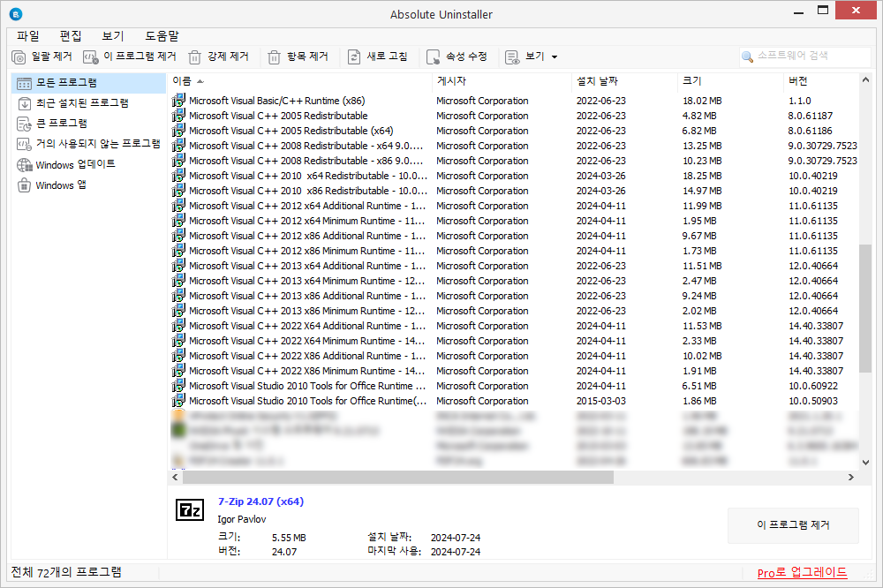This screenshot has height=588, width=883.
Task: Sort by the 버전 column header
Action: (821, 81)
